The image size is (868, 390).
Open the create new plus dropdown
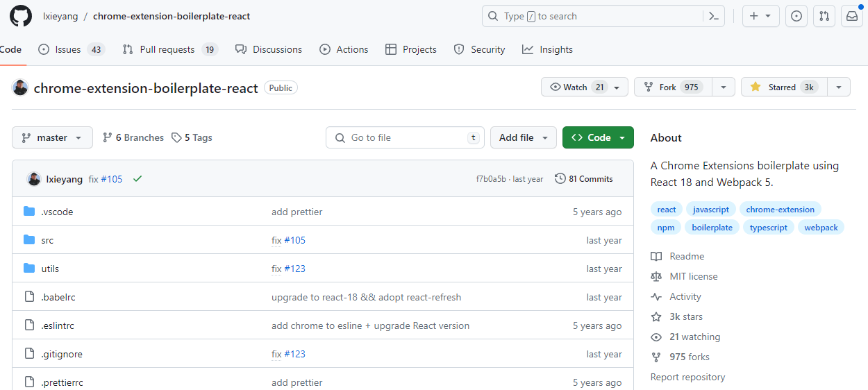click(x=761, y=16)
